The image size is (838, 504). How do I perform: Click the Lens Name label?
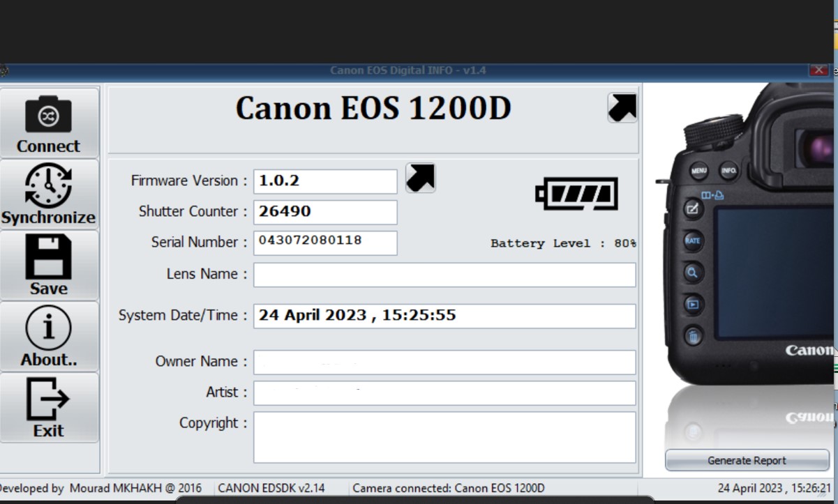coord(207,274)
